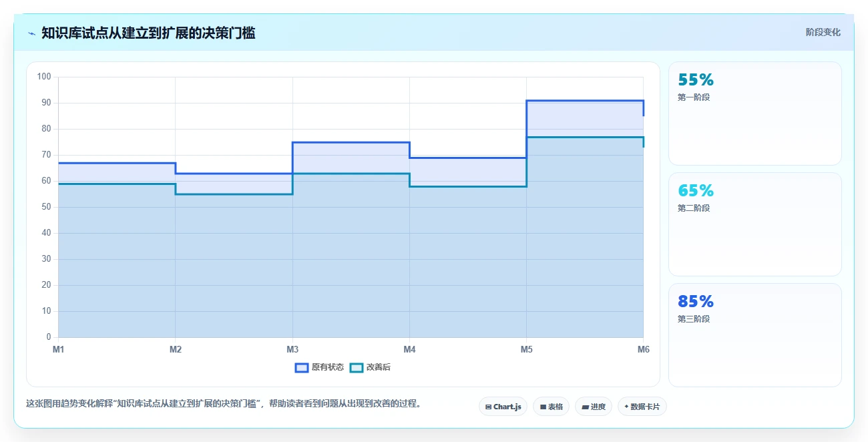The width and height of the screenshot is (868, 442).
Task: Click the M6 axis label
Action: coord(643,349)
